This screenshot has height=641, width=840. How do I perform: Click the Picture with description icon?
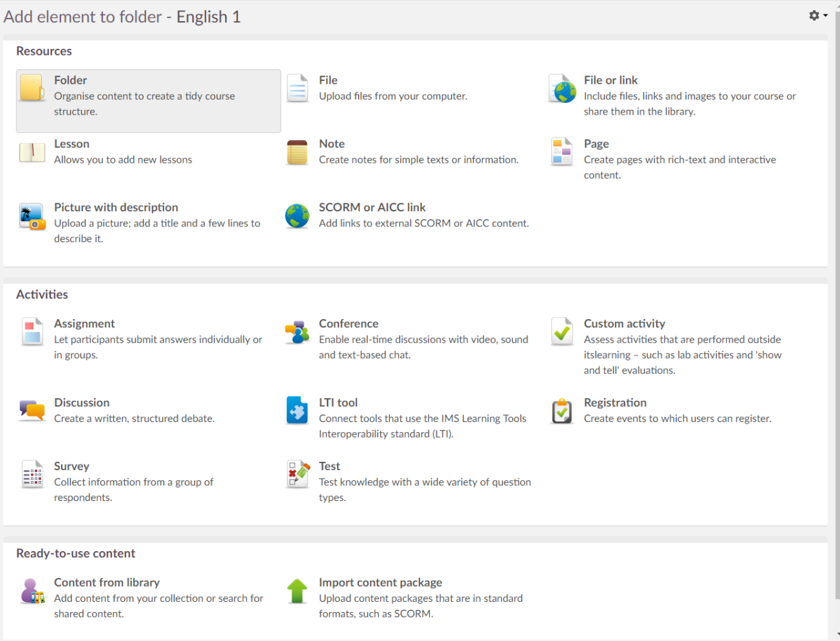32,216
